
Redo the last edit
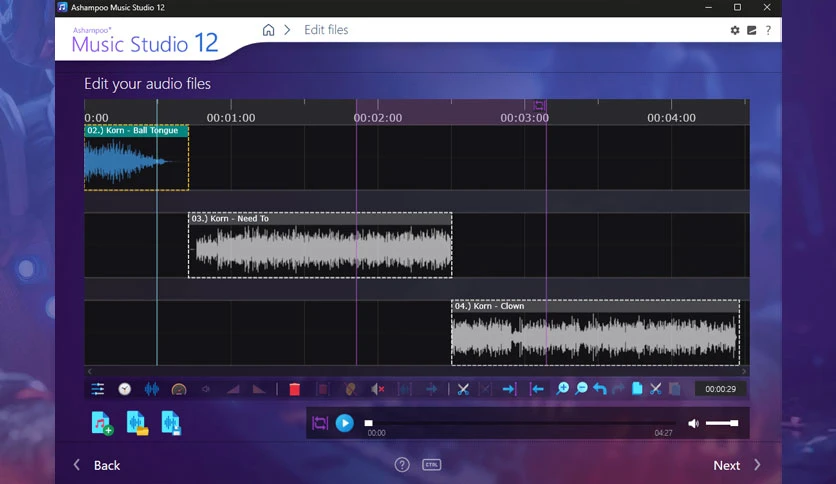[x=618, y=389]
